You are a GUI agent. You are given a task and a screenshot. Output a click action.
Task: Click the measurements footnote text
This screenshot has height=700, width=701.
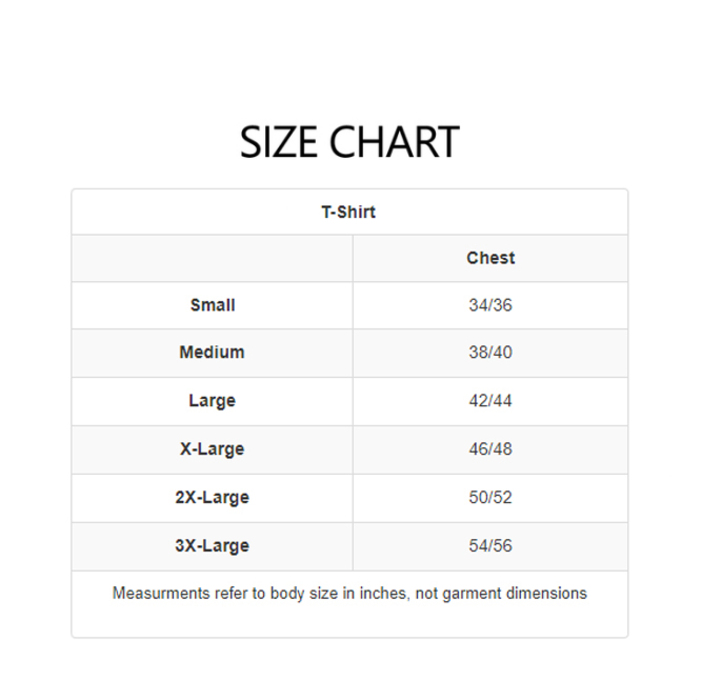click(349, 593)
